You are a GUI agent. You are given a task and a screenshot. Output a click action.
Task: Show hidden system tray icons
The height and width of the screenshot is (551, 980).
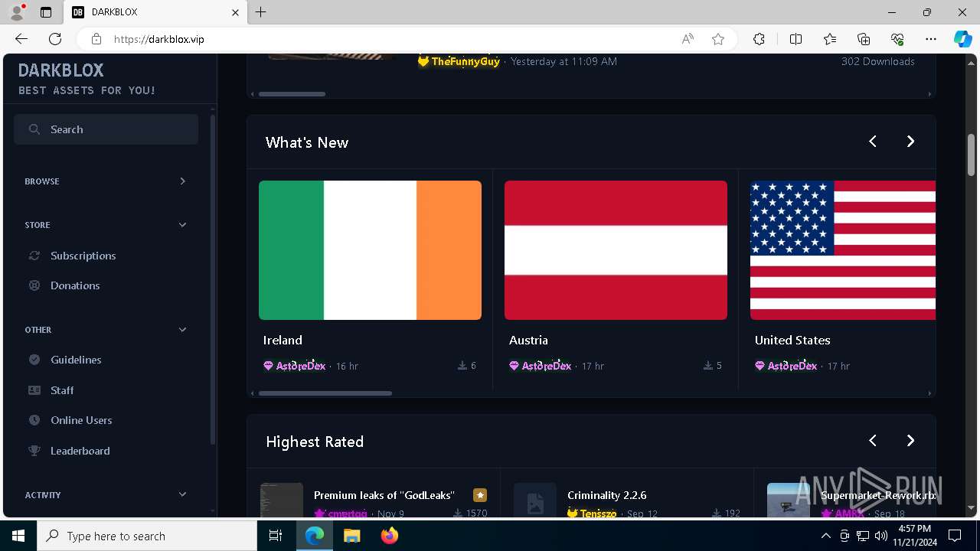pyautogui.click(x=825, y=536)
